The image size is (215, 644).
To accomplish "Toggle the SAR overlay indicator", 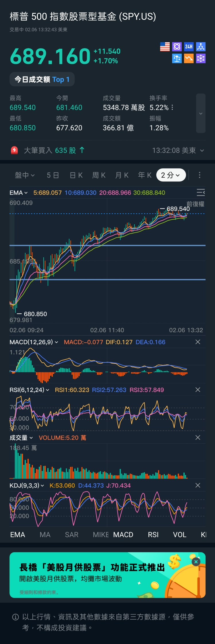I will coord(72,535).
